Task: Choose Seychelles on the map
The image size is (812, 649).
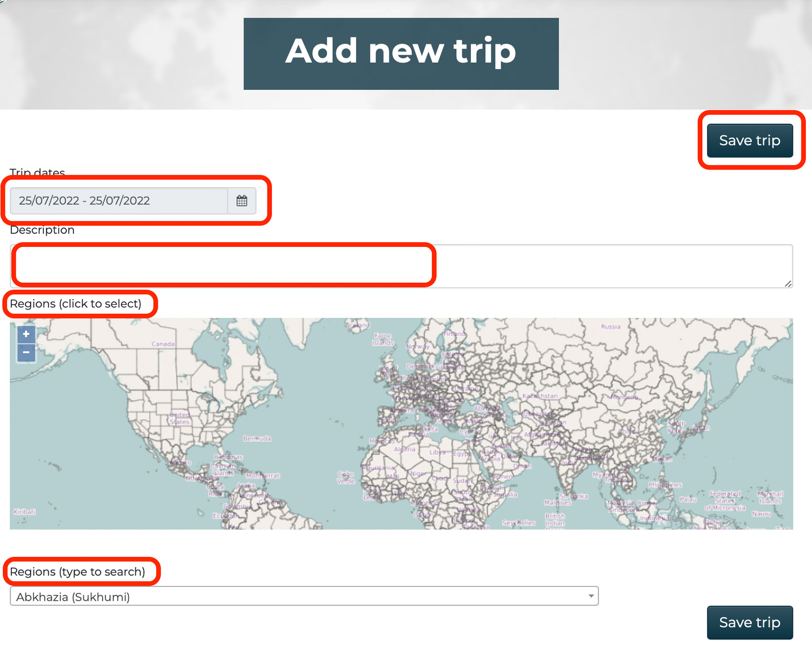Action: (519, 523)
